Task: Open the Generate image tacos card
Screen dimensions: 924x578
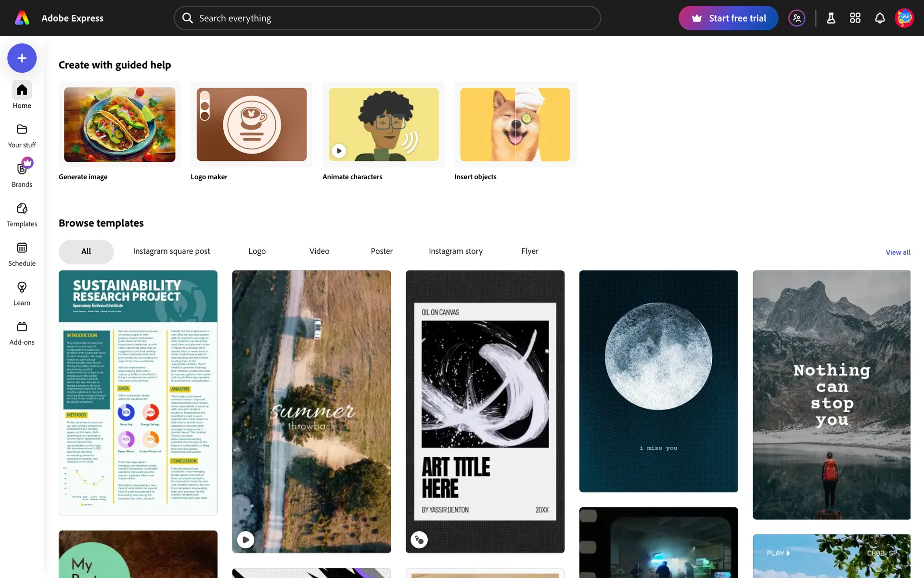Action: tap(119, 124)
